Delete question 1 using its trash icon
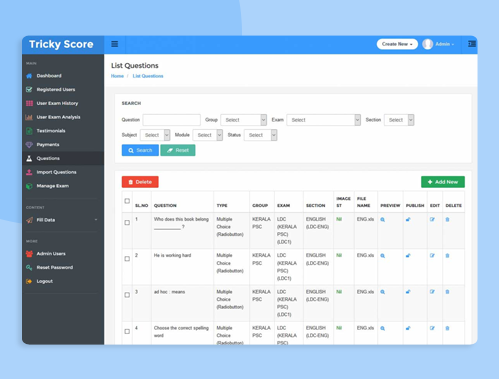Image resolution: width=499 pixels, height=379 pixels. tap(447, 219)
